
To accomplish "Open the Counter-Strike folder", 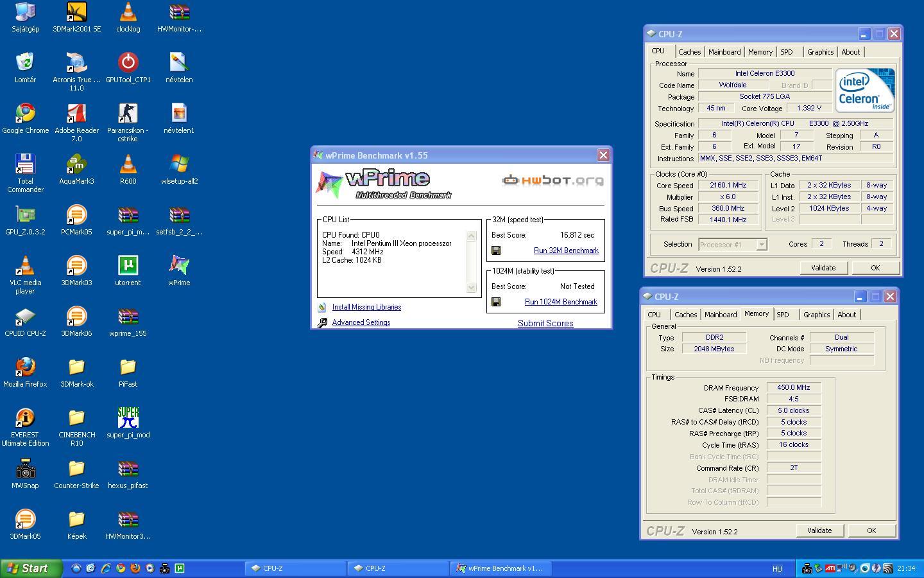I will click(76, 469).
